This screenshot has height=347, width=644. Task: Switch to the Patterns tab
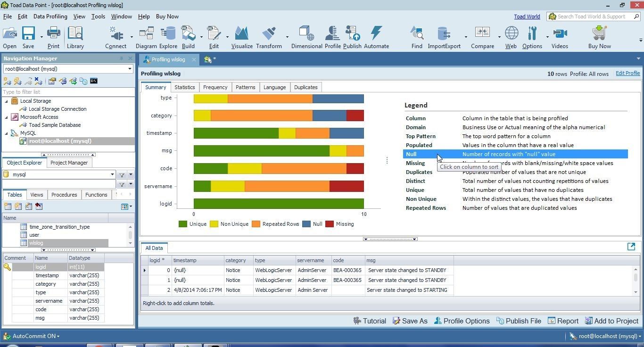(245, 87)
